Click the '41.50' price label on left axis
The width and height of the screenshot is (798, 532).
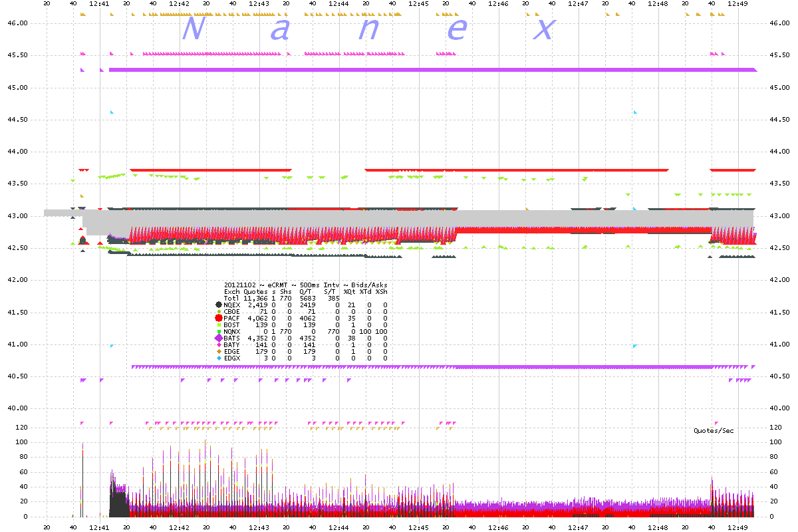19,313
